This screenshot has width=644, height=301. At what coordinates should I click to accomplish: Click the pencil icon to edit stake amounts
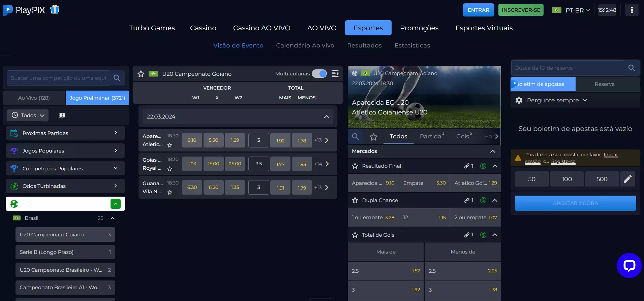(x=627, y=179)
